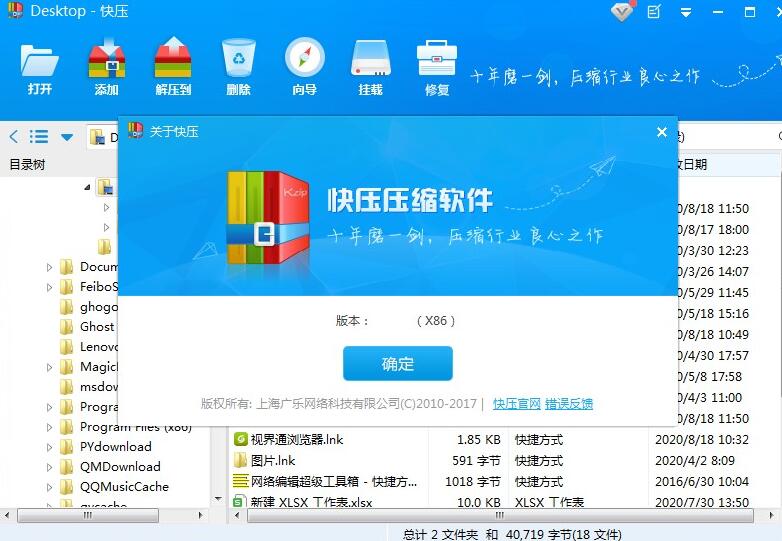The image size is (782, 541).
Task: Click the back arrow navigation icon
Action: click(x=13, y=136)
